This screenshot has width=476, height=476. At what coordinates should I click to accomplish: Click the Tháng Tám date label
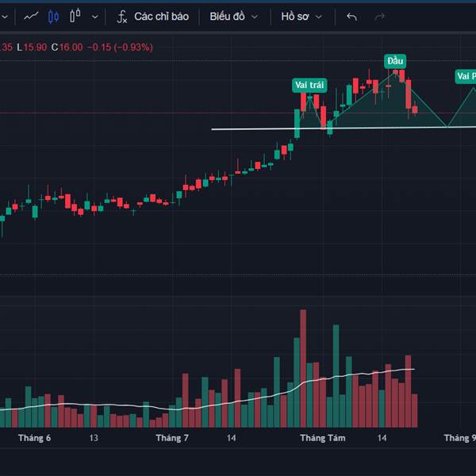point(323,438)
